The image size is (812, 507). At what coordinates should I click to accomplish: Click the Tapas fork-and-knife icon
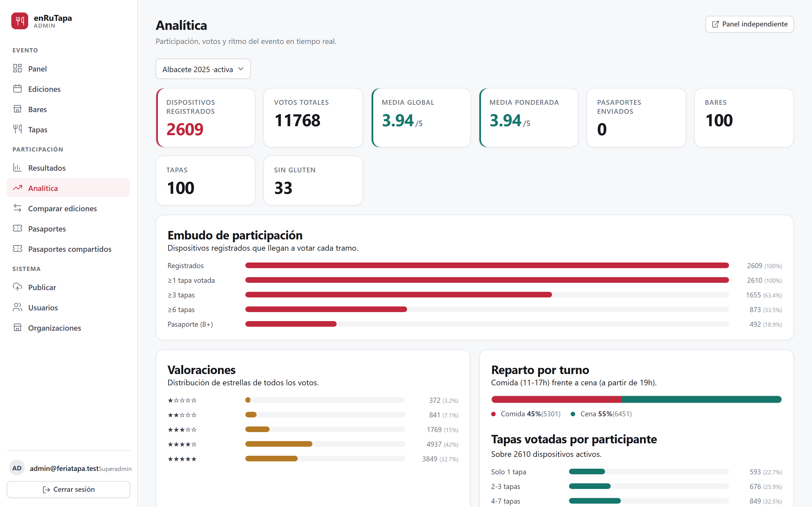pos(17,130)
